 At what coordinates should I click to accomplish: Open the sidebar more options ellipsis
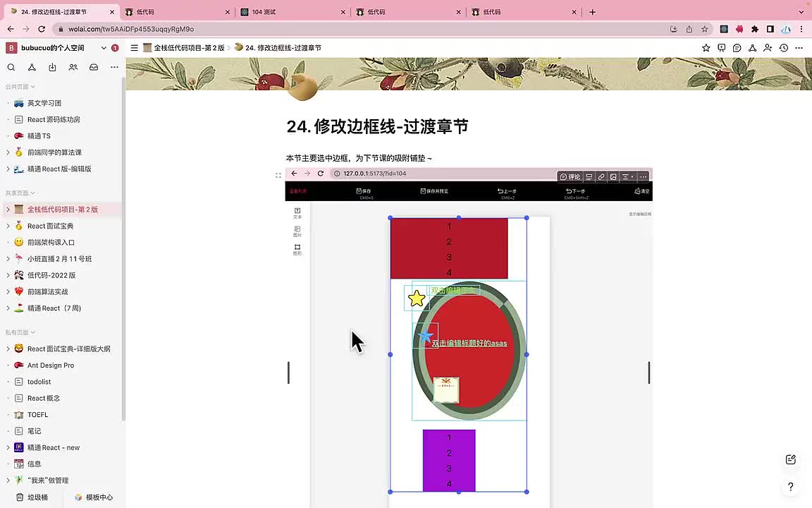click(114, 68)
